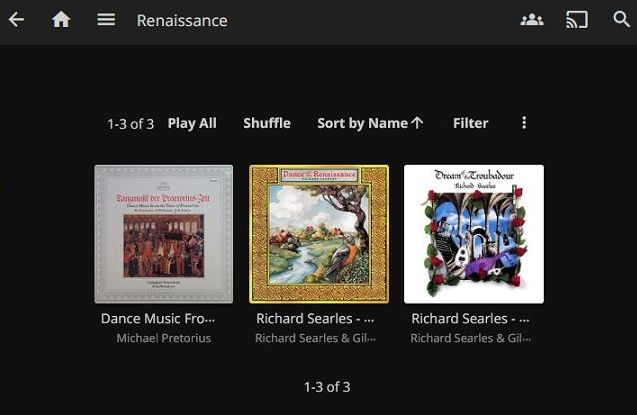Open the hamburger navigation menu

[x=106, y=20]
